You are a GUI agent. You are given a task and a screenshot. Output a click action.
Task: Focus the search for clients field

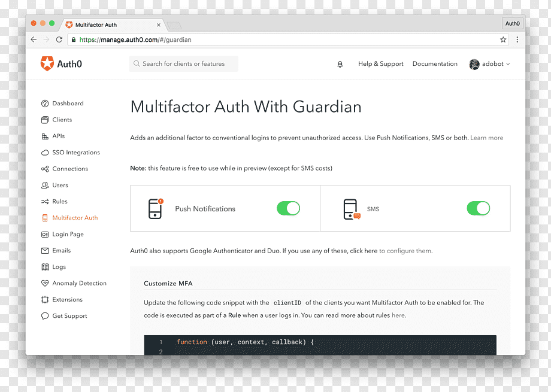tap(183, 64)
